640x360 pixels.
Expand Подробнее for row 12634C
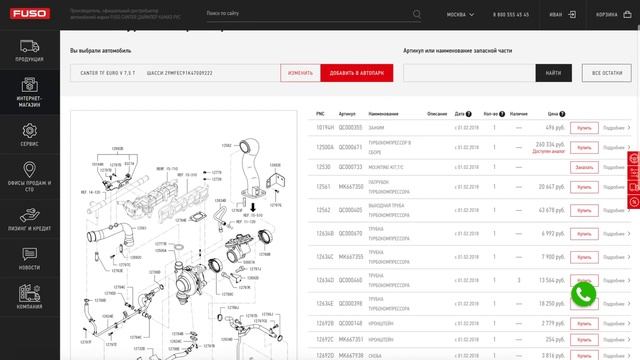[x=616, y=257]
